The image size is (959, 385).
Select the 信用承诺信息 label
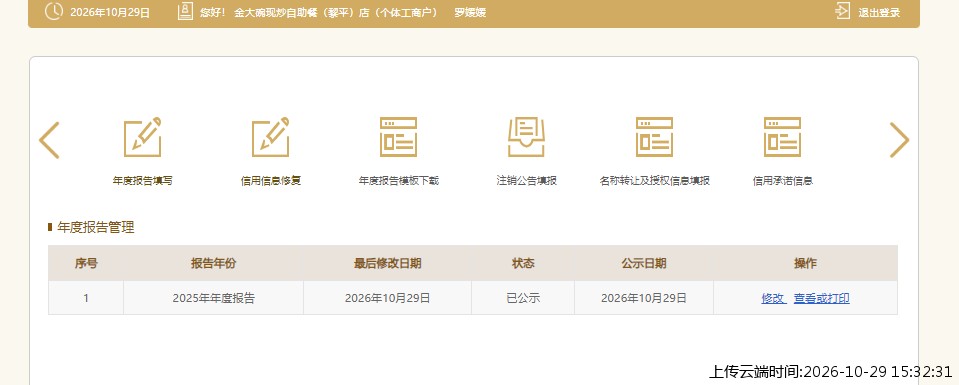click(782, 181)
